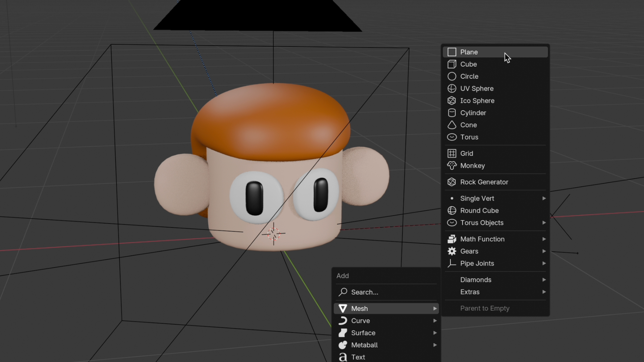Expand the Mesh submenu arrow

click(435, 308)
